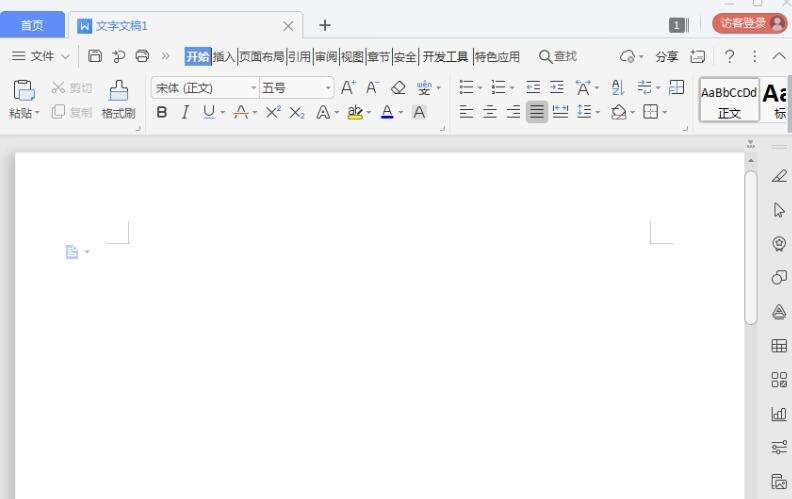Click the font color A swatch

[x=387, y=112]
